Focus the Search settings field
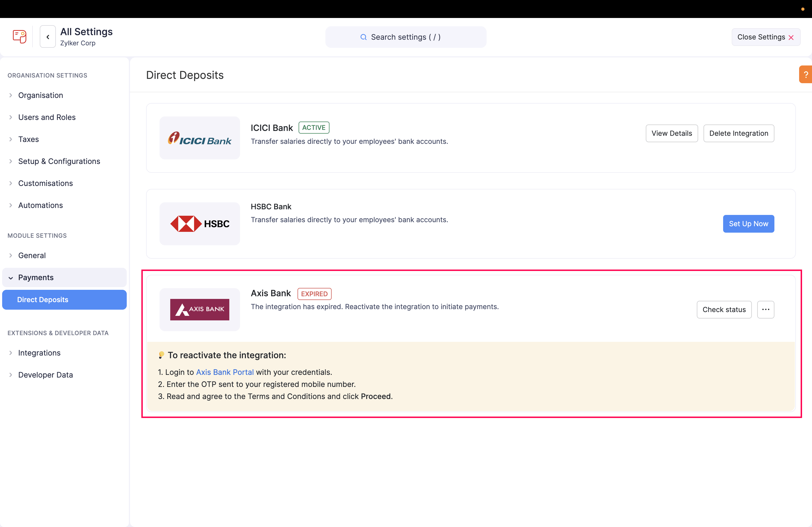Viewport: 812px width, 527px height. click(406, 37)
